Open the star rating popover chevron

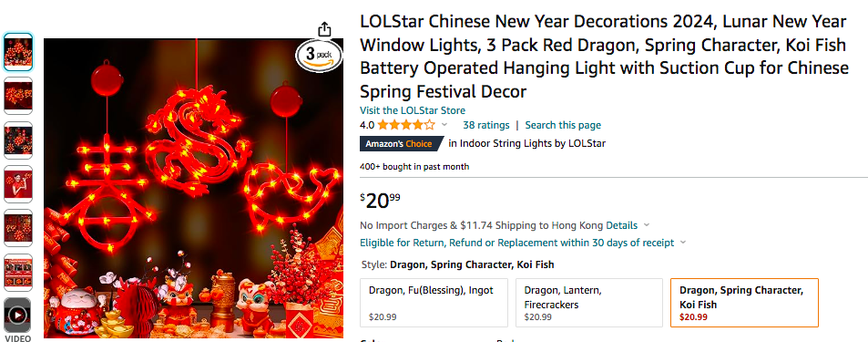(444, 125)
